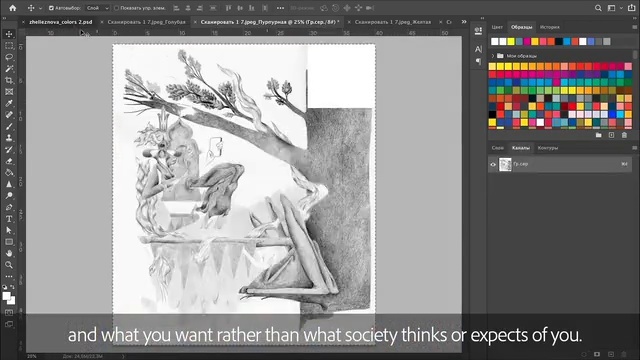Switch to the Слои panel tab
640x360 pixels.
(x=497, y=148)
